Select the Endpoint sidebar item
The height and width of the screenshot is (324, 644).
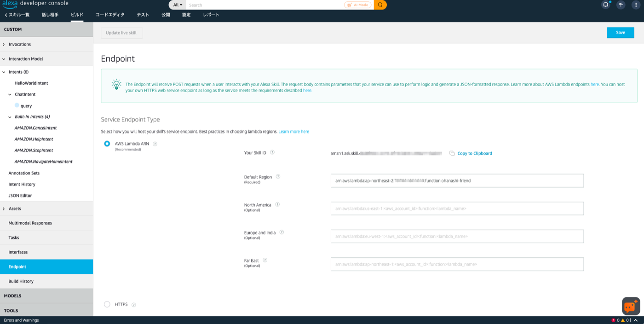pyautogui.click(x=46, y=267)
